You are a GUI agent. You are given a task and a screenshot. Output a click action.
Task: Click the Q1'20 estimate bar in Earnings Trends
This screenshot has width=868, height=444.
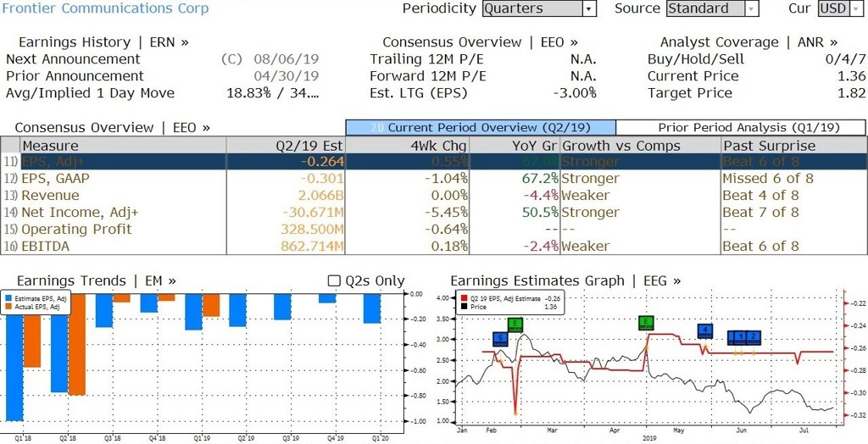(x=371, y=308)
